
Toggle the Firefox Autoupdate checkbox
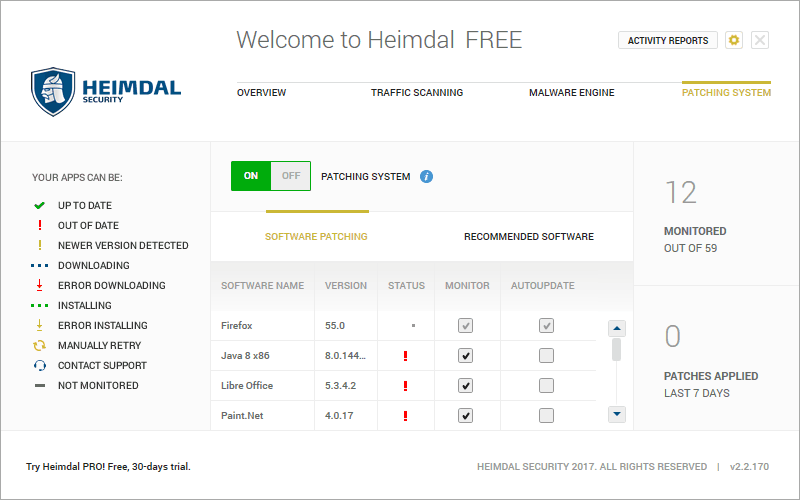546,326
